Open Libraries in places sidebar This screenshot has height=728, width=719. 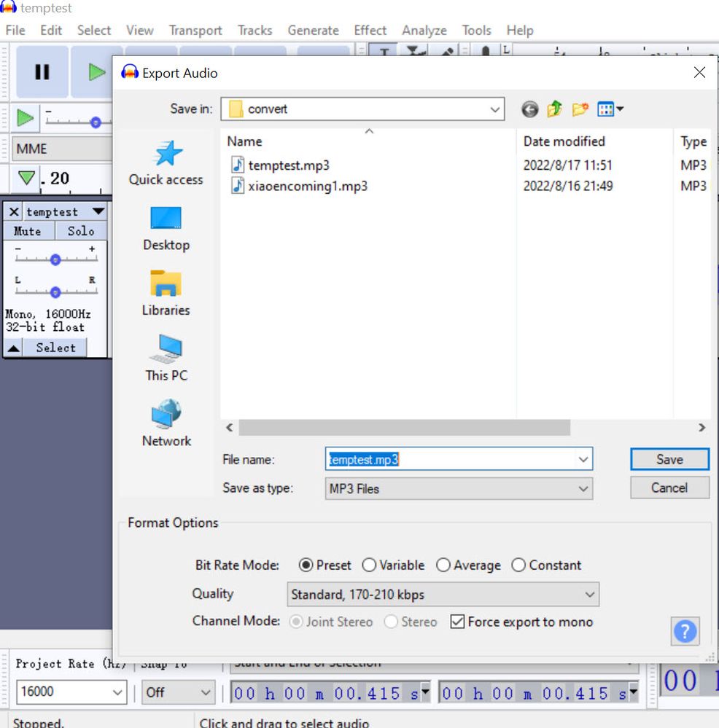coord(166,294)
